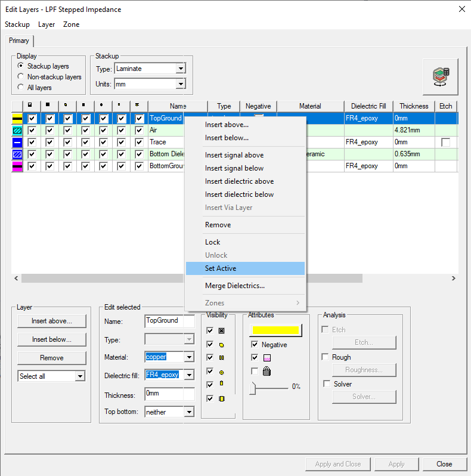Click the crossed-box visibility icon
Image resolution: width=471 pixels, height=476 pixels.
(222, 330)
